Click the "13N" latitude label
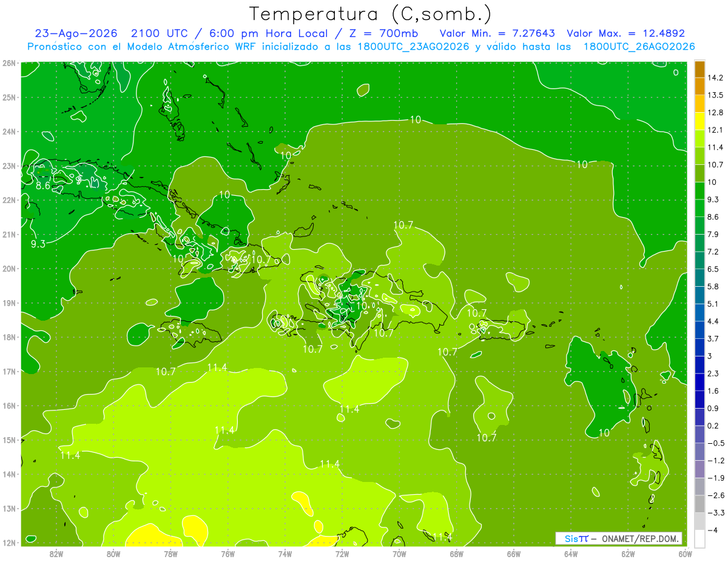Image resolution: width=728 pixels, height=562 pixels. point(9,508)
